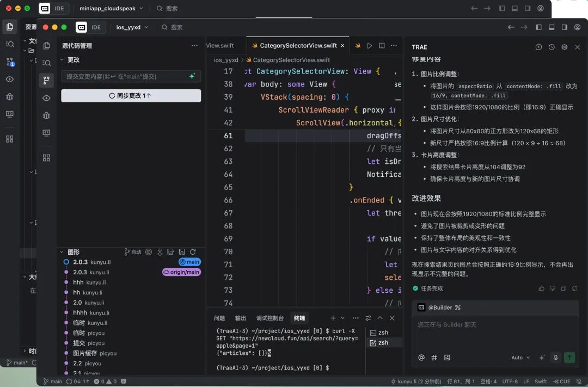Open the Auto model selector dropdown

(520, 358)
